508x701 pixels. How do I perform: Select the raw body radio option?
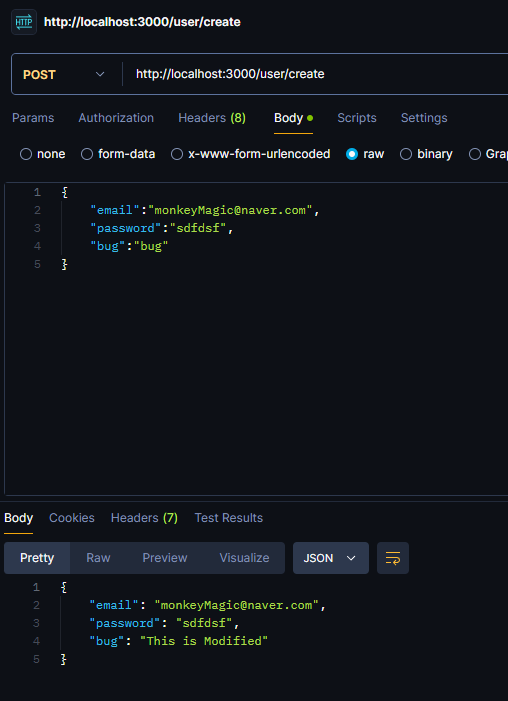tap(352, 154)
